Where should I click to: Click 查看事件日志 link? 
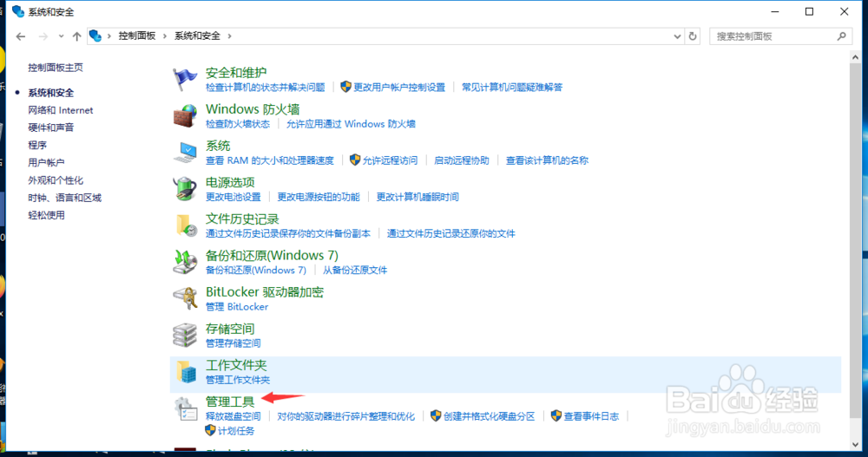(x=591, y=416)
